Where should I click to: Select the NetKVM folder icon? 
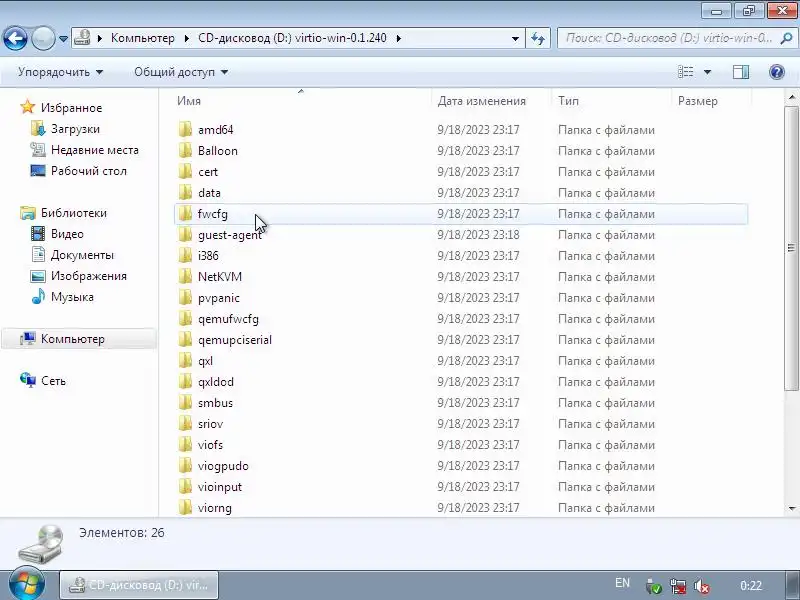(186, 277)
